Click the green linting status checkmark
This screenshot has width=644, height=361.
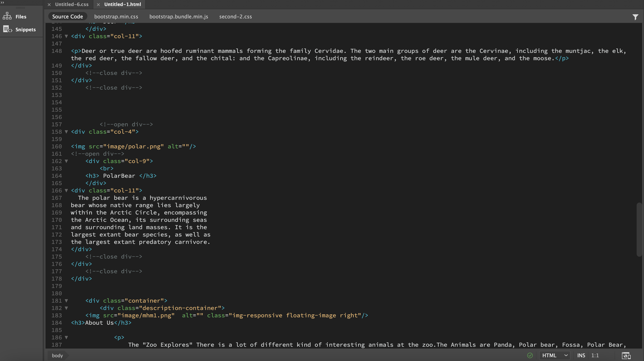530,355
